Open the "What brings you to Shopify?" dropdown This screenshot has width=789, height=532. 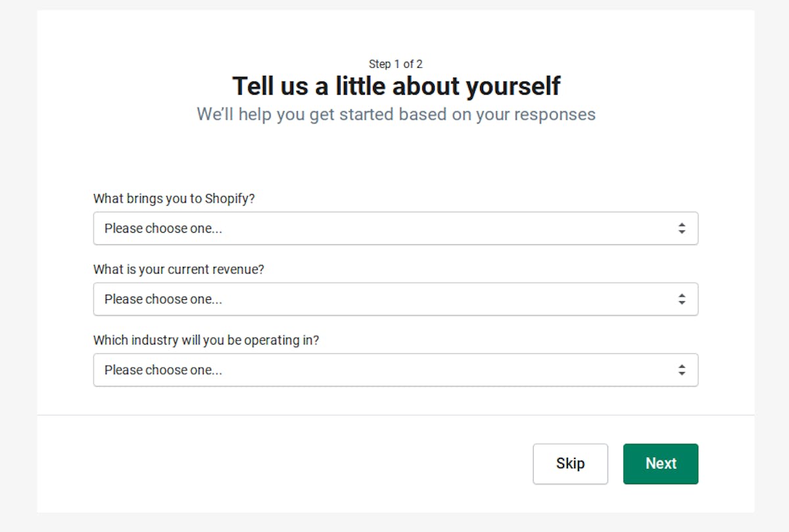[x=395, y=228]
